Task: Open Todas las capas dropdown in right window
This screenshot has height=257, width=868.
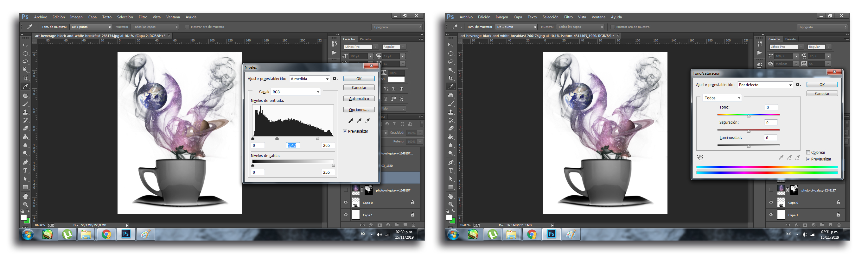Action: pyautogui.click(x=580, y=27)
